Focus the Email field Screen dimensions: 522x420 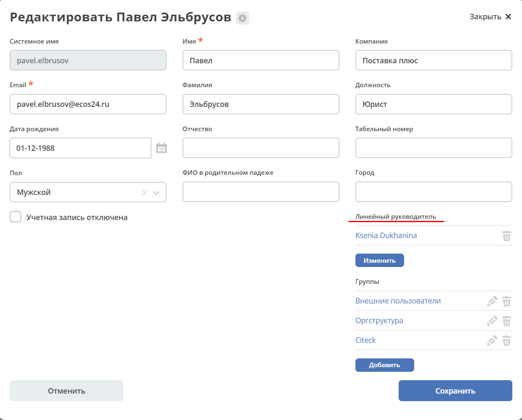[x=88, y=104]
